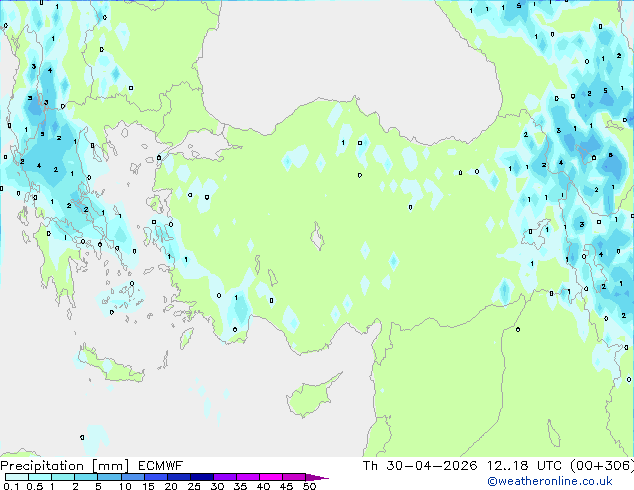Pick the 20–25 mm legend swatch

[x=178, y=477]
